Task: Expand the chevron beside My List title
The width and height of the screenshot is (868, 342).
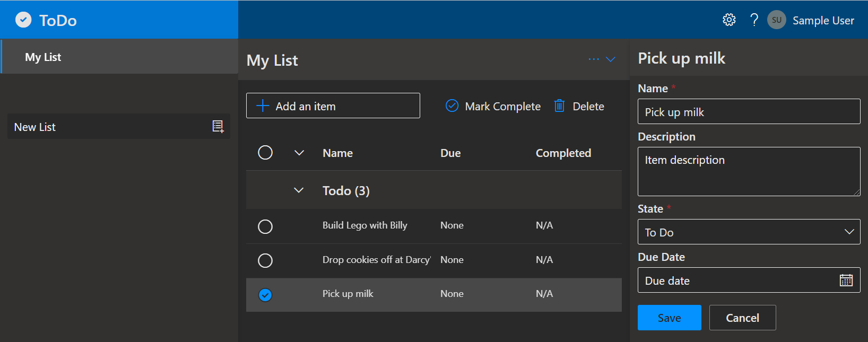Action: pyautogui.click(x=611, y=59)
